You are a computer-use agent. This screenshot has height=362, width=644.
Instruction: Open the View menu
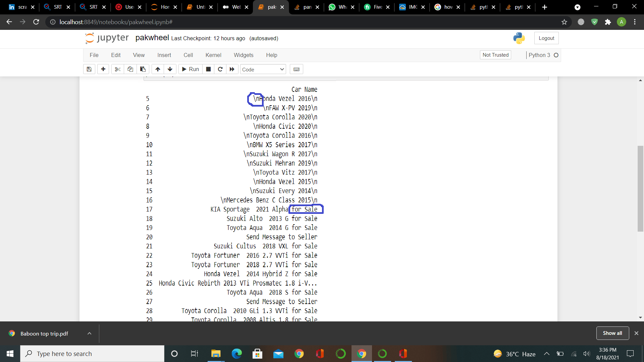click(139, 55)
